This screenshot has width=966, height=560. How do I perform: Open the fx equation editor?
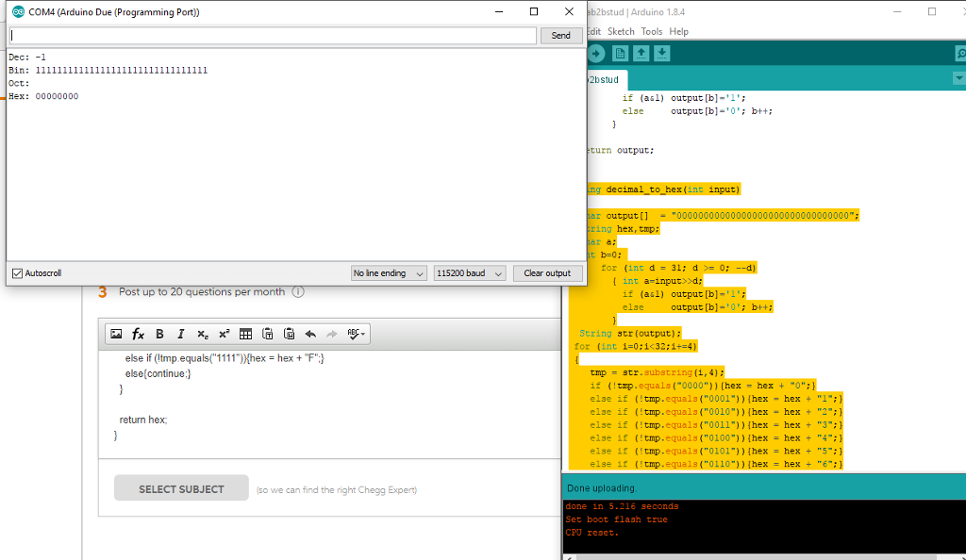click(138, 334)
